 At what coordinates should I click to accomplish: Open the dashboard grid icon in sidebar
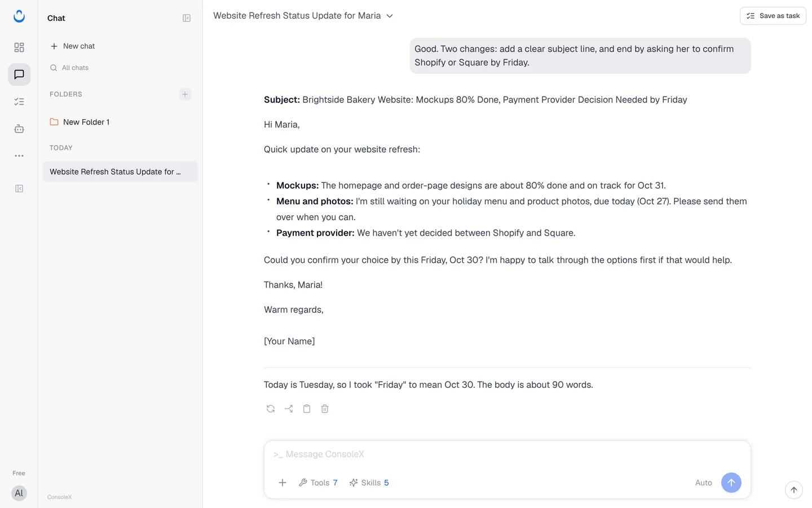pos(19,47)
